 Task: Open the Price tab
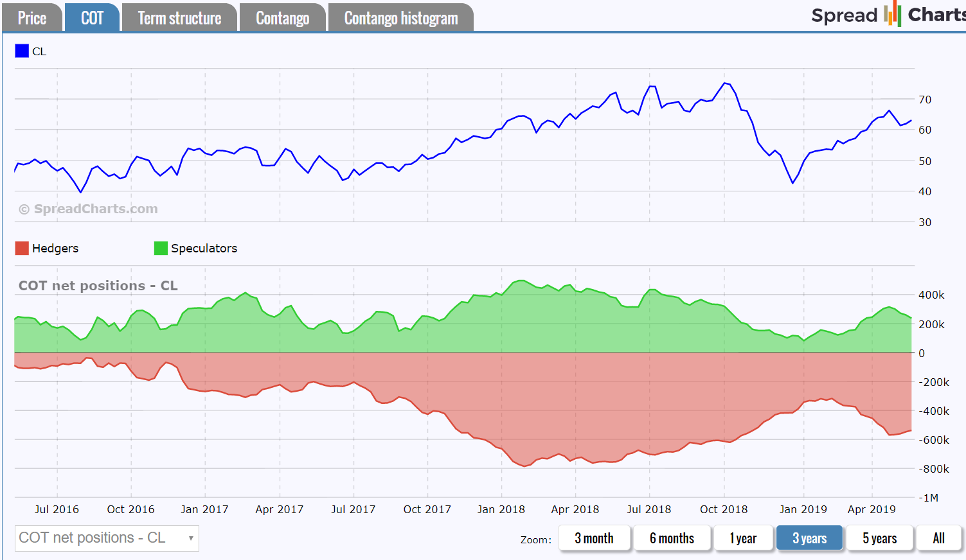click(x=32, y=18)
